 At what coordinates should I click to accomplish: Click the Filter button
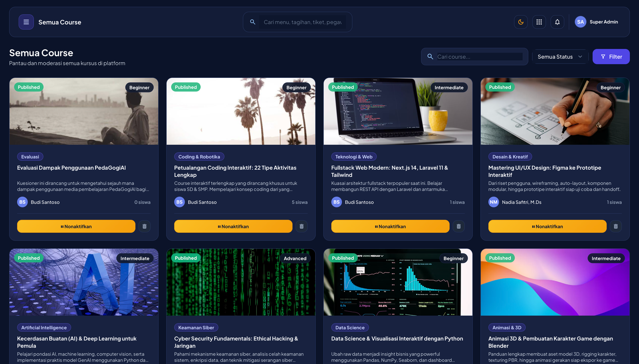click(611, 57)
